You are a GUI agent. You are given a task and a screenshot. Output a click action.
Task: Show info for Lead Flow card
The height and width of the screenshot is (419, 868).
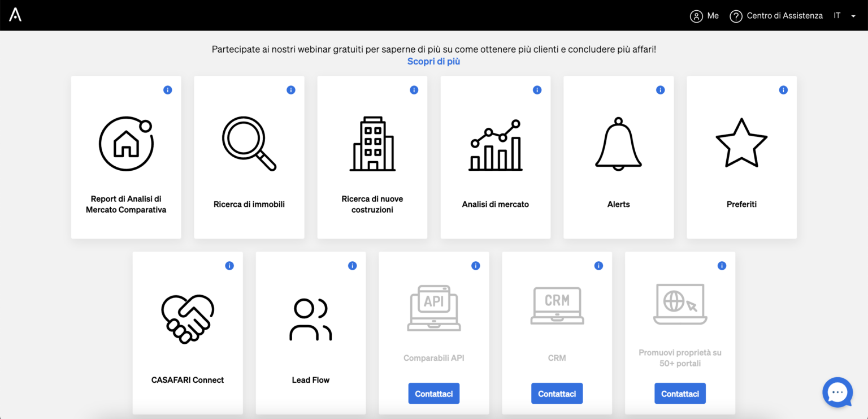pyautogui.click(x=353, y=266)
